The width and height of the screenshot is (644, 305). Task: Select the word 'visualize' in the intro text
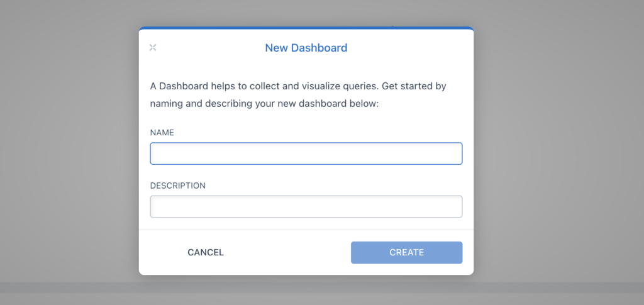319,87
